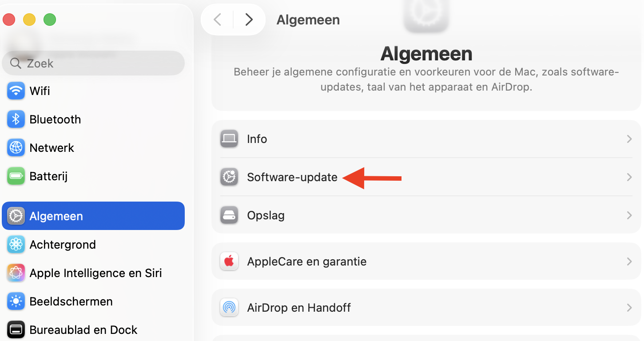Open Apple Intelligence en Siri icon
This screenshot has width=644, height=341.
click(x=16, y=273)
